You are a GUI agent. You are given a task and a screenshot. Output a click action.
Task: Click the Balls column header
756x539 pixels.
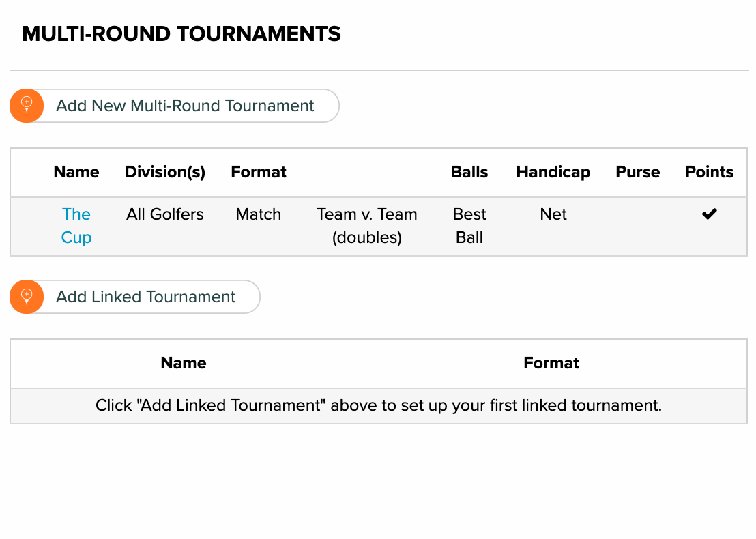pyautogui.click(x=469, y=172)
